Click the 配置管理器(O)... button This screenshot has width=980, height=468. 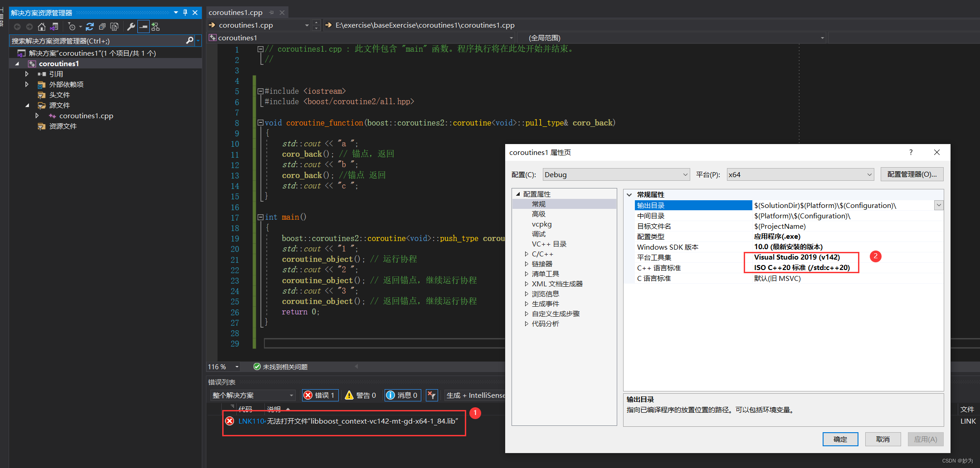pos(912,174)
